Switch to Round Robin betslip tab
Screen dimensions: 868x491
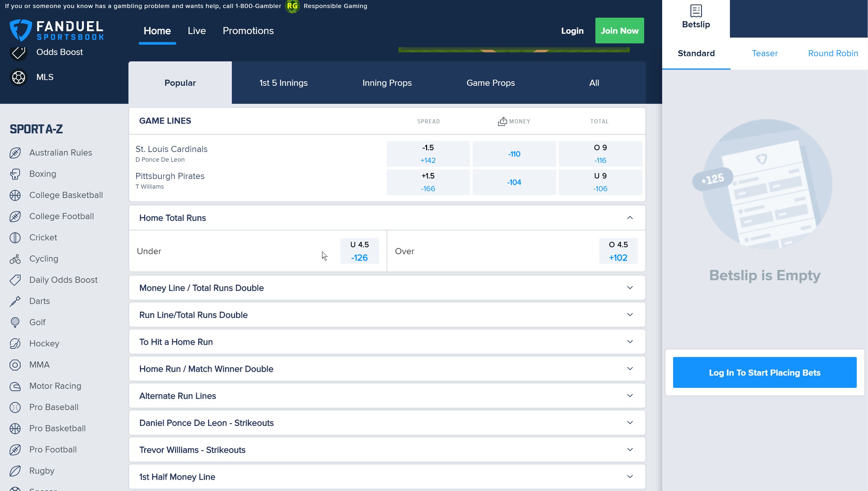point(833,53)
